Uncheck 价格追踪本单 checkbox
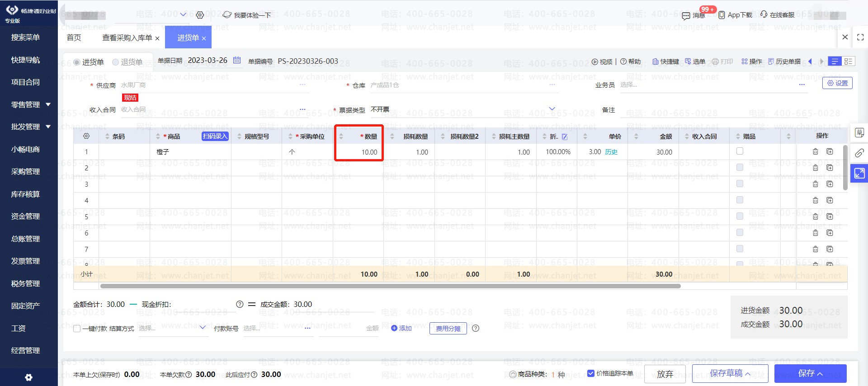The image size is (868, 386). click(x=590, y=373)
